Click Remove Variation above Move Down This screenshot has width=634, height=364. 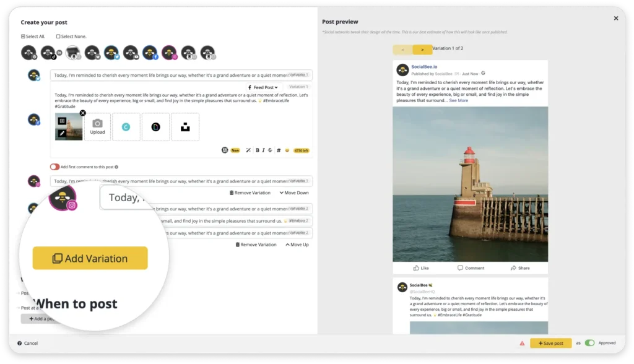click(250, 193)
